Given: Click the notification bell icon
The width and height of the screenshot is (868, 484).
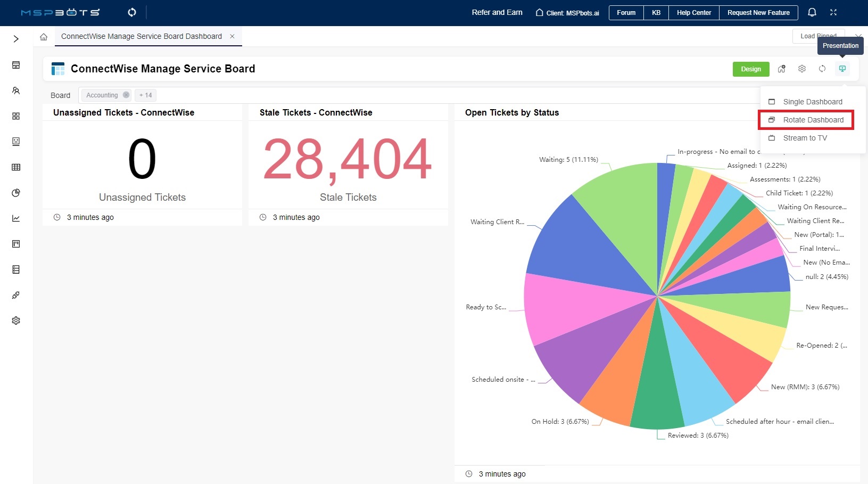Looking at the screenshot, I should point(812,12).
